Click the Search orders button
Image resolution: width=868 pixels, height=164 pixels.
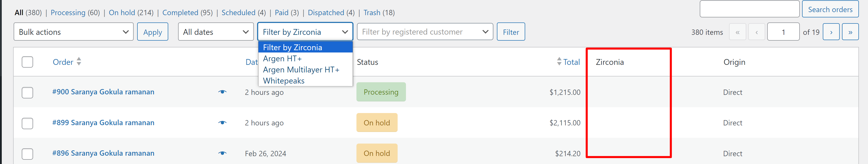[x=830, y=9]
